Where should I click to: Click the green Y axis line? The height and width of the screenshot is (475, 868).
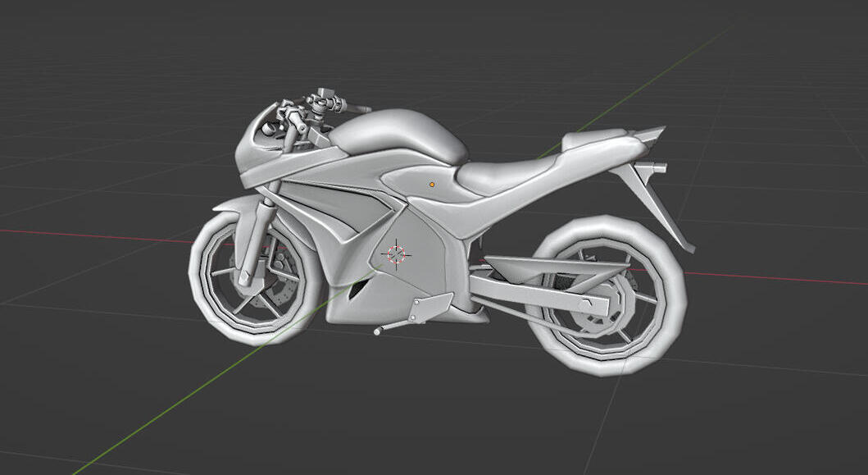(164, 412)
